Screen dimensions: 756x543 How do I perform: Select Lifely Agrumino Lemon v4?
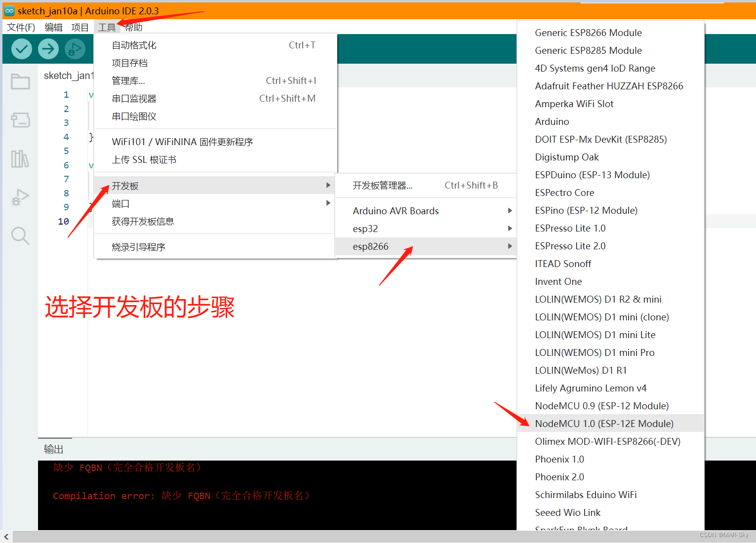(610, 388)
